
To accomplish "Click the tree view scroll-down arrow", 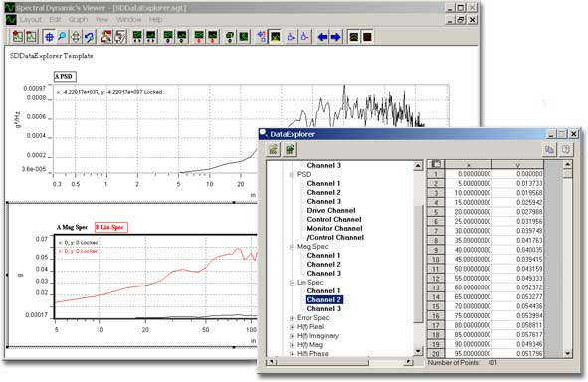I will (x=418, y=351).
